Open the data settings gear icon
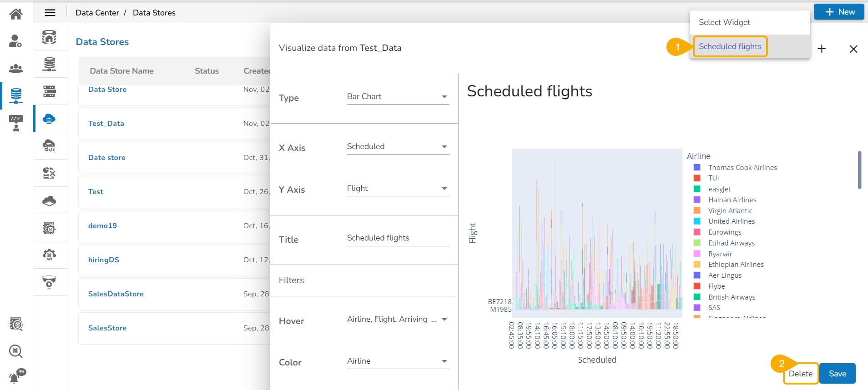868x390 pixels. pyautogui.click(x=49, y=228)
